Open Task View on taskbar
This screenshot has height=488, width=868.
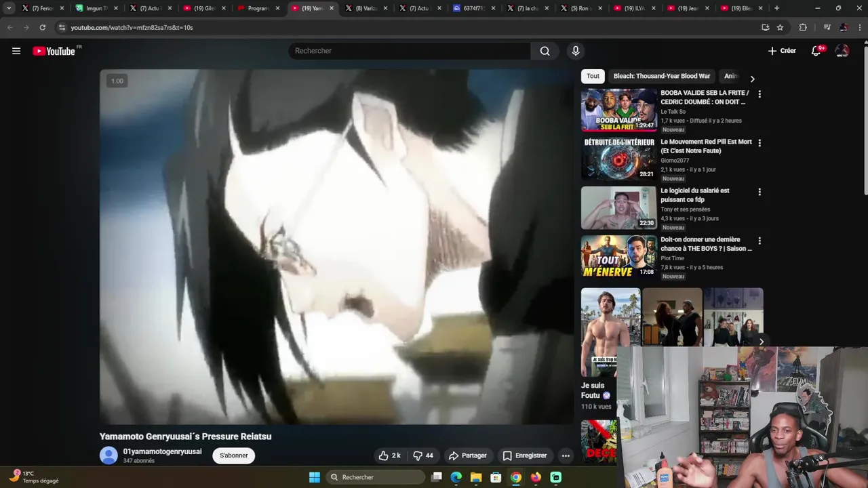pos(437,477)
